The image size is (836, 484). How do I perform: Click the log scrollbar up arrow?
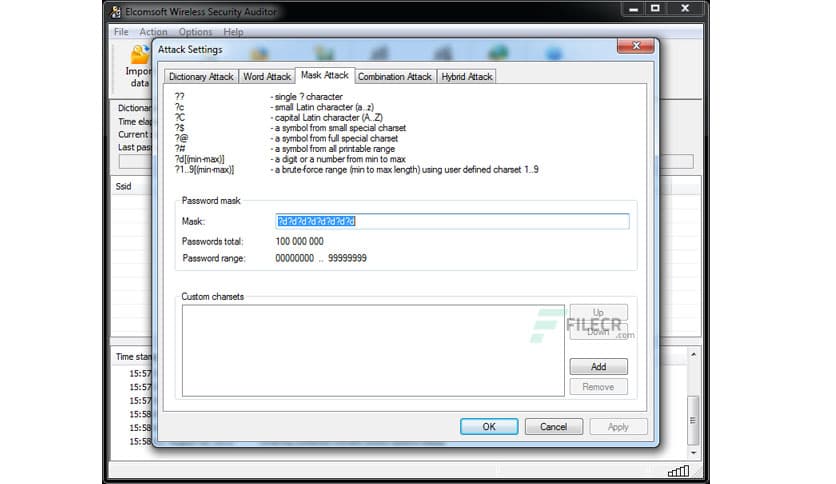693,354
